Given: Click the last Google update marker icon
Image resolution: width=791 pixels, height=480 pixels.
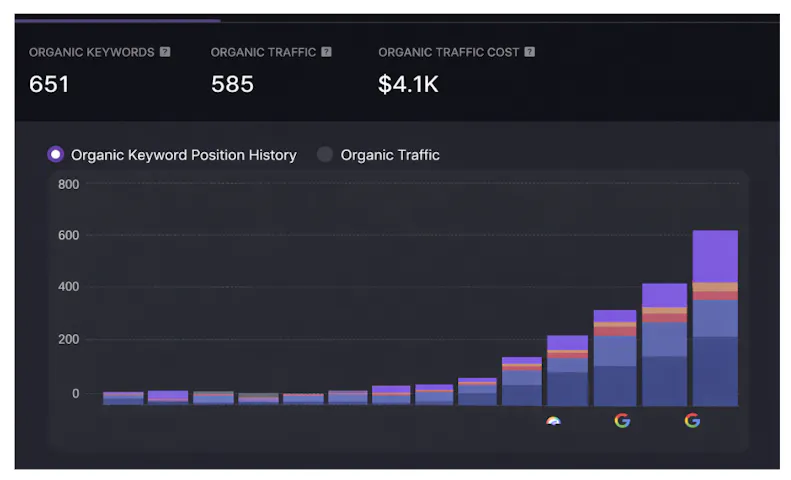Looking at the screenshot, I should pos(692,421).
